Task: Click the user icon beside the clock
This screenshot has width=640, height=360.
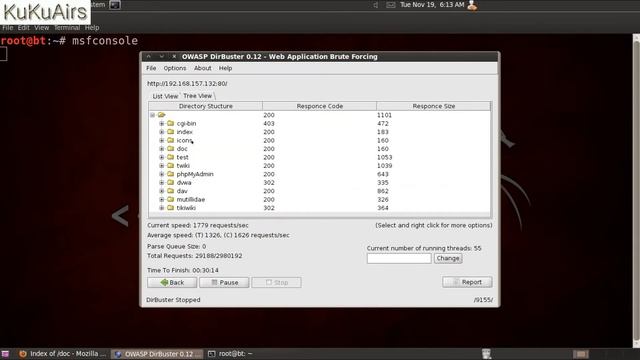Action: tap(472, 5)
